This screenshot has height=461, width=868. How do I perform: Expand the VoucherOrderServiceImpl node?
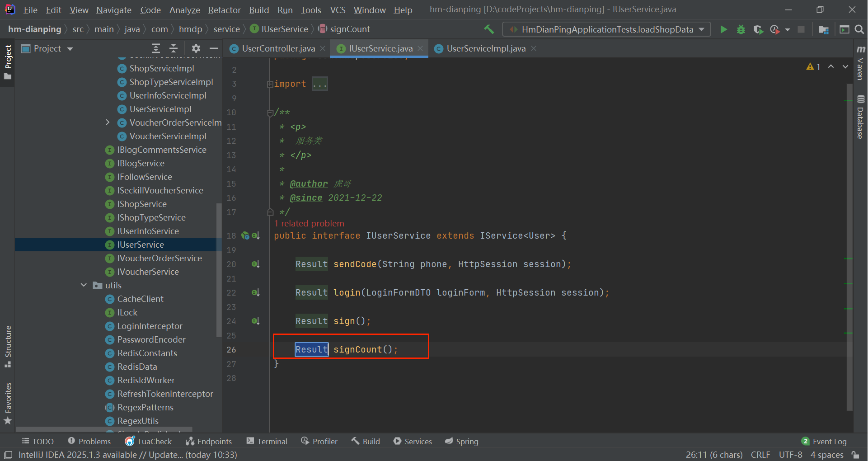[x=108, y=122]
